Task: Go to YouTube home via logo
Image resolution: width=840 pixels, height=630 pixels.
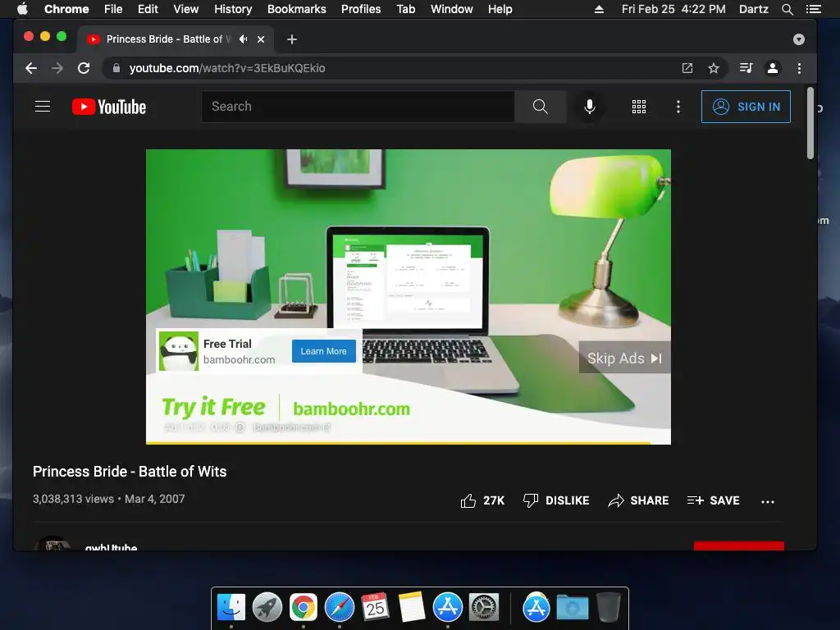Action: click(x=109, y=107)
